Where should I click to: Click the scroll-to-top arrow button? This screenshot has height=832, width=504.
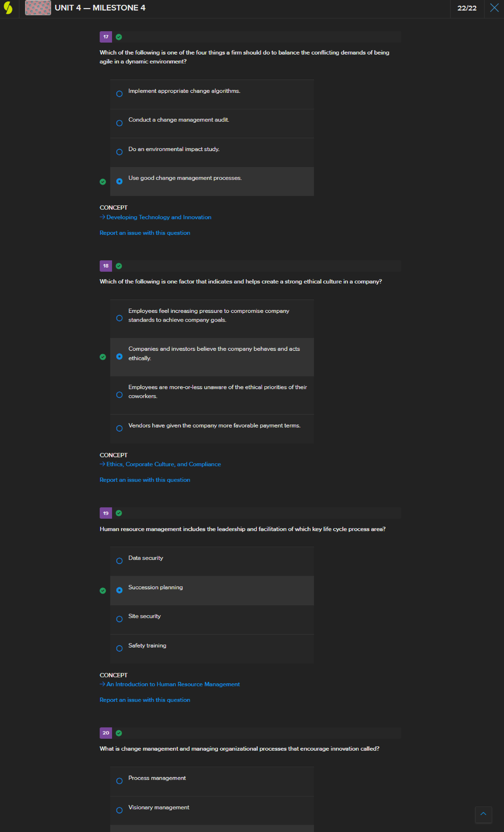point(483,814)
